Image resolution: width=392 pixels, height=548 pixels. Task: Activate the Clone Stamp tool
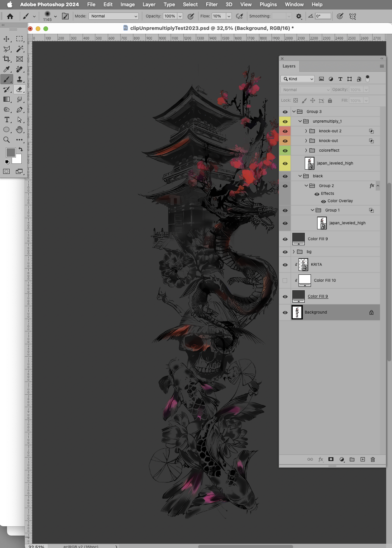[19, 79]
